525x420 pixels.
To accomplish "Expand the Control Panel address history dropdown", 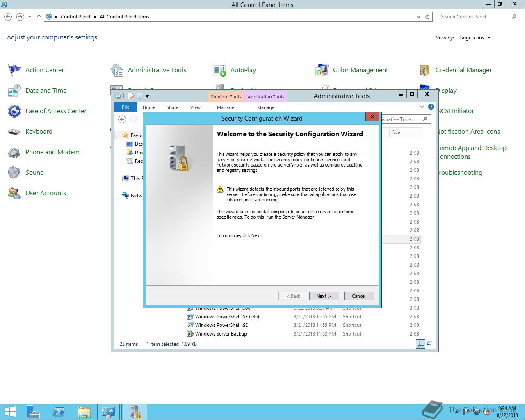I will (x=418, y=17).
